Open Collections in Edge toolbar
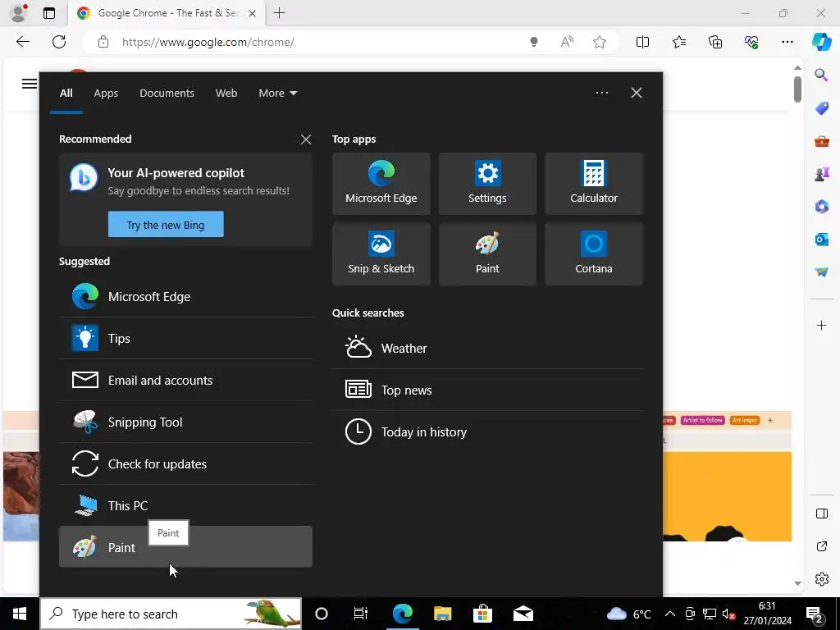 (715, 42)
